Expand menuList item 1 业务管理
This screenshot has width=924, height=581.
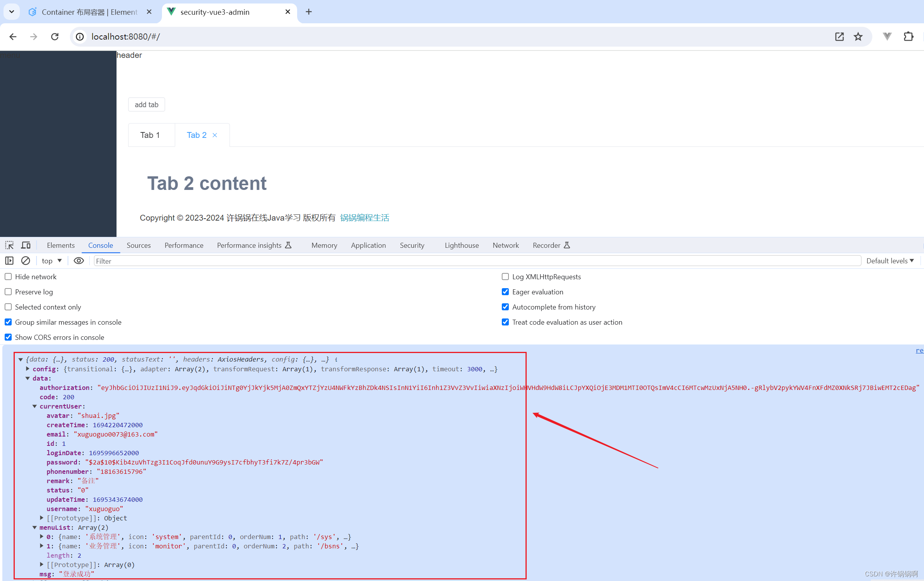[x=42, y=546]
